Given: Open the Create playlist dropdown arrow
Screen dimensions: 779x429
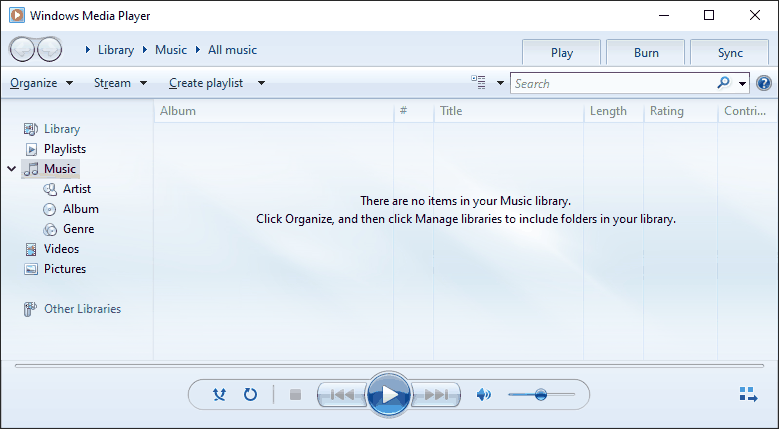Looking at the screenshot, I should click(261, 83).
